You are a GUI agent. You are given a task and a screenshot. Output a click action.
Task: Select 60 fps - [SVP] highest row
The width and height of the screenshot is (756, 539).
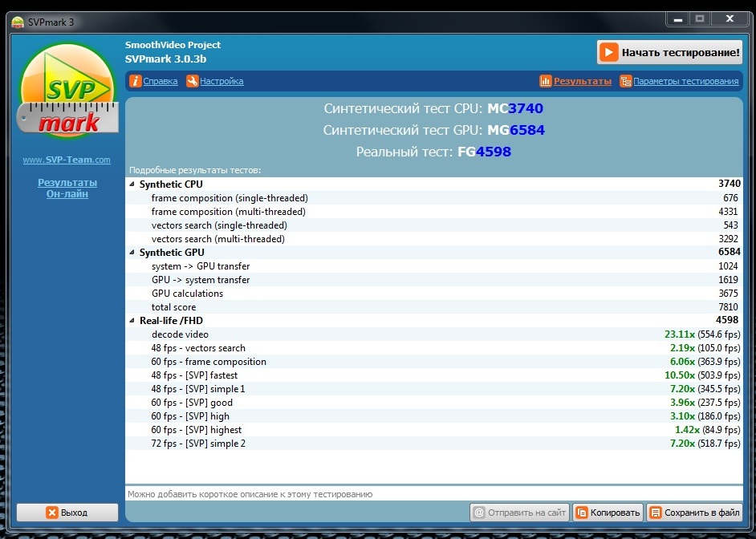pyautogui.click(x=434, y=430)
